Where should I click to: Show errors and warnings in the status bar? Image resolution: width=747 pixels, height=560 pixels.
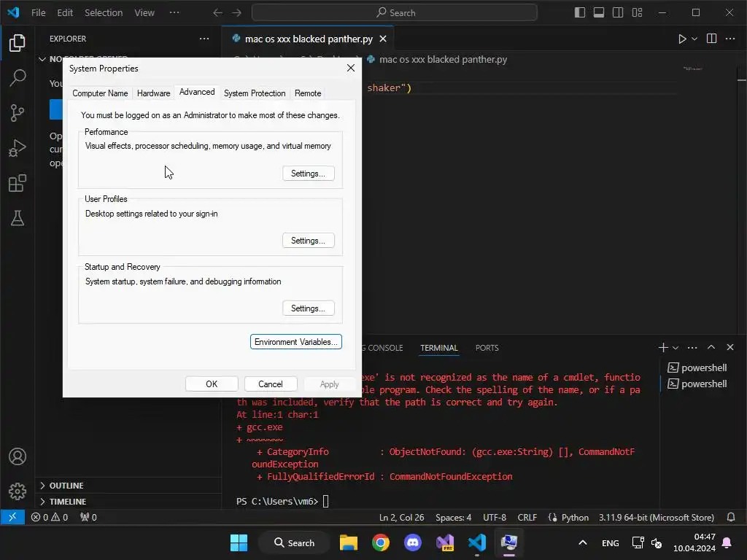[50, 517]
